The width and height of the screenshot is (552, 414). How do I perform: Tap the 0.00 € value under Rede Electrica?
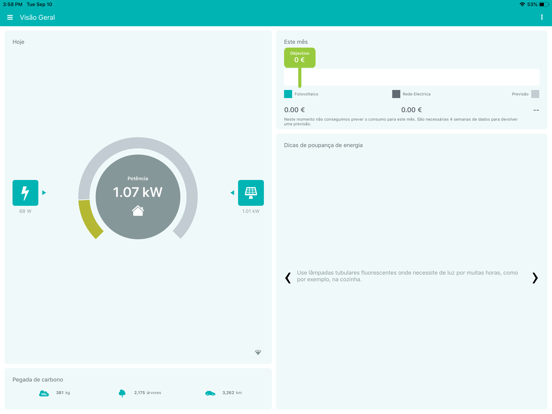tap(411, 110)
